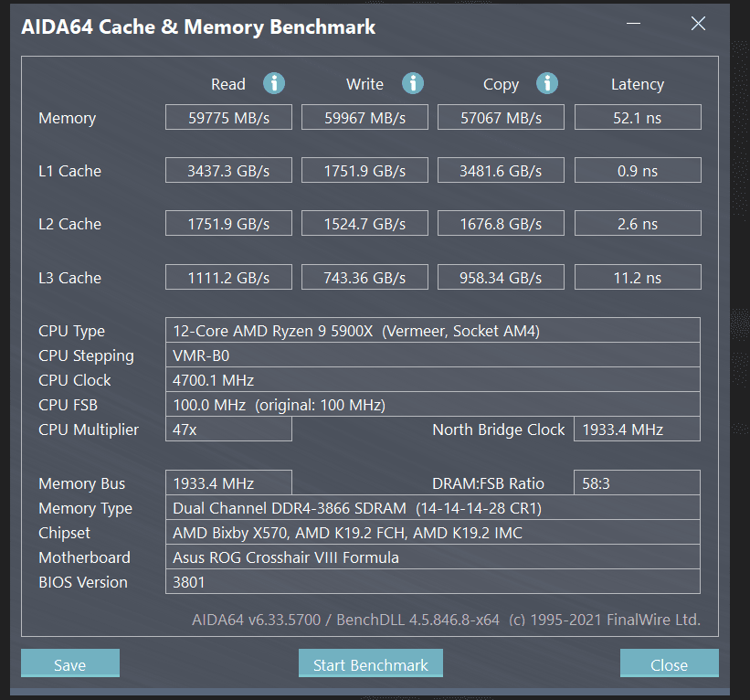
Task: Close window with the X icon
Action: pyautogui.click(x=698, y=23)
